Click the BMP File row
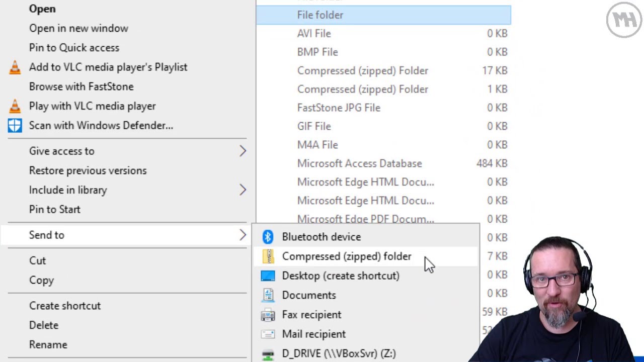644x362 pixels. tap(383, 52)
